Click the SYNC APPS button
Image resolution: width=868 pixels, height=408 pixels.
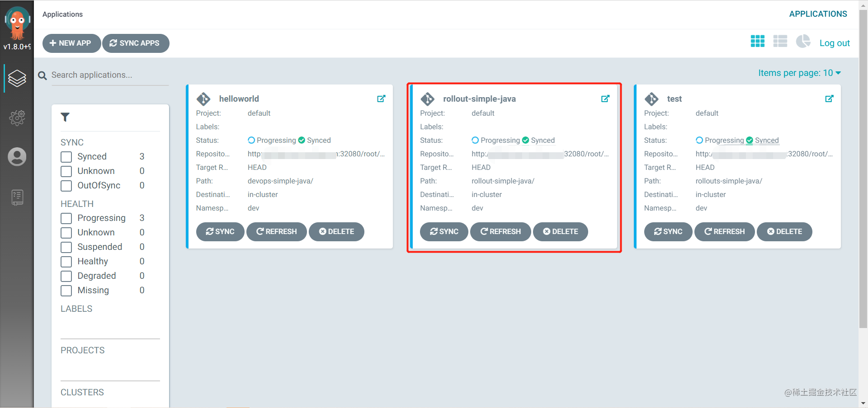click(136, 43)
